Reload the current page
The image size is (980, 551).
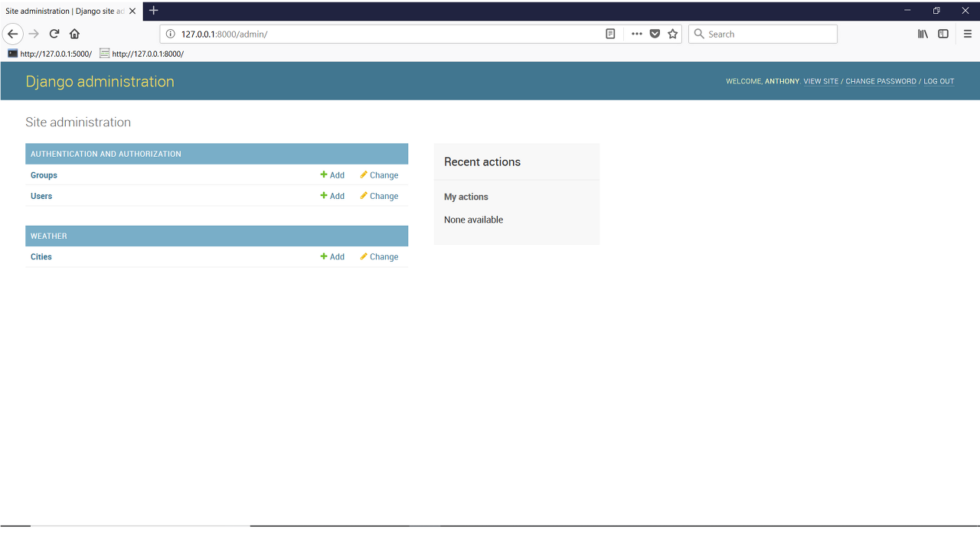tap(54, 34)
